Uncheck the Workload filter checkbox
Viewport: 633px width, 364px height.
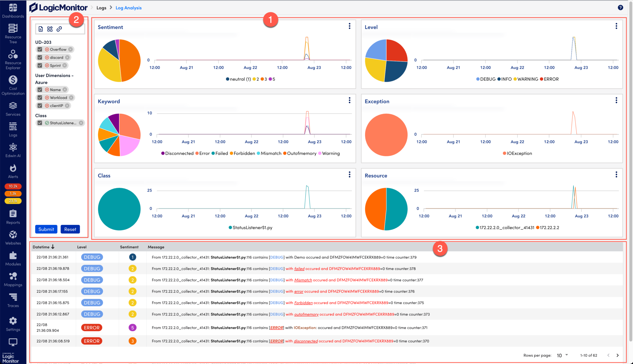40,97
